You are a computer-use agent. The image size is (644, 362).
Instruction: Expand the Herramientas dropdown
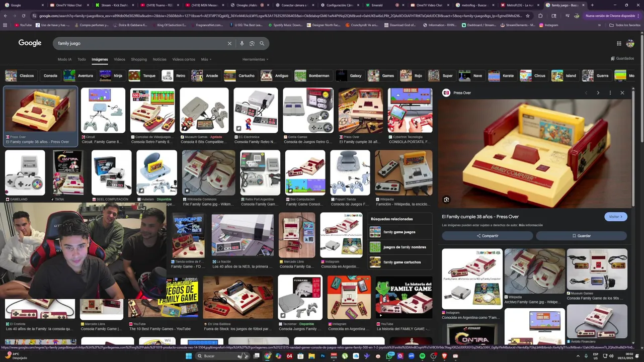click(255, 59)
